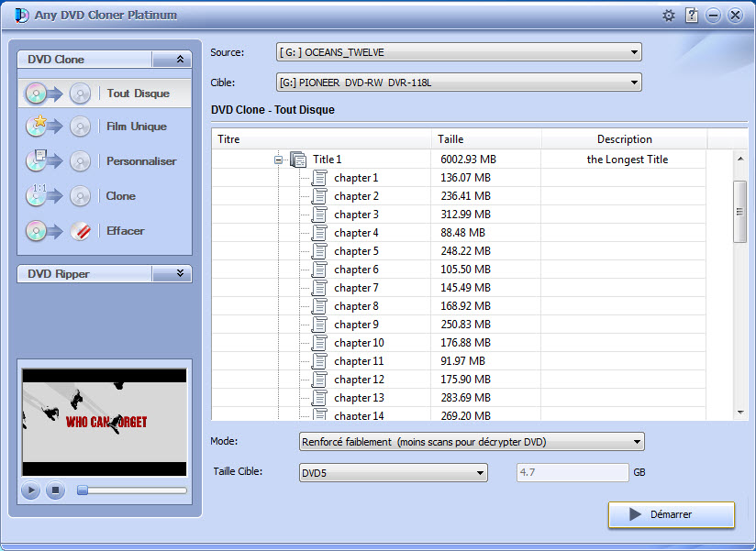Image resolution: width=756 pixels, height=551 pixels.
Task: Click the chapter 5 scroll icon
Action: tap(319, 251)
